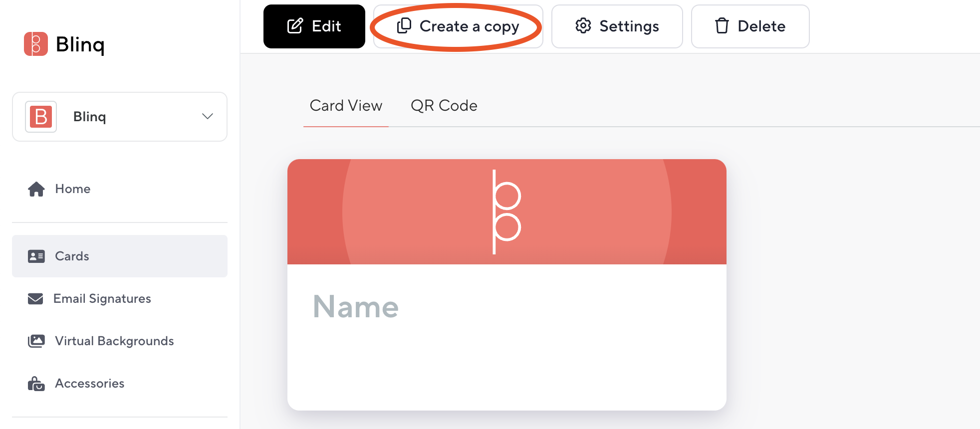
Task: Open Virtual Backgrounds image icon
Action: pos(36,341)
